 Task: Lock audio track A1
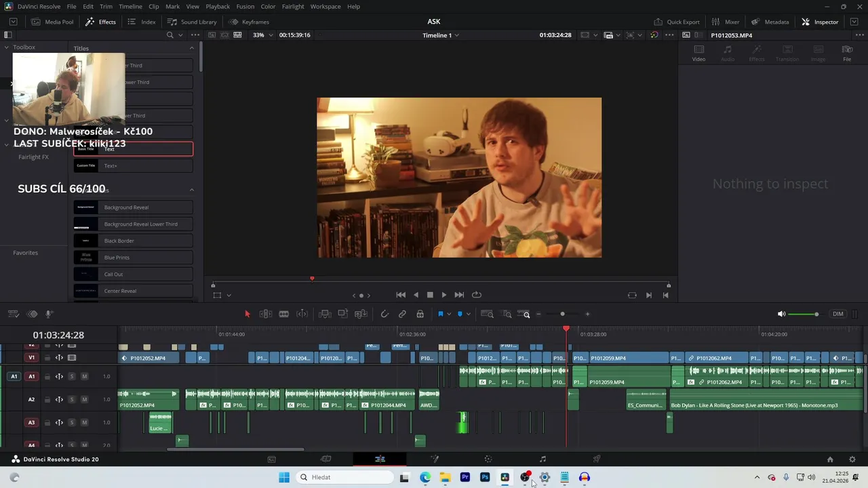point(47,376)
